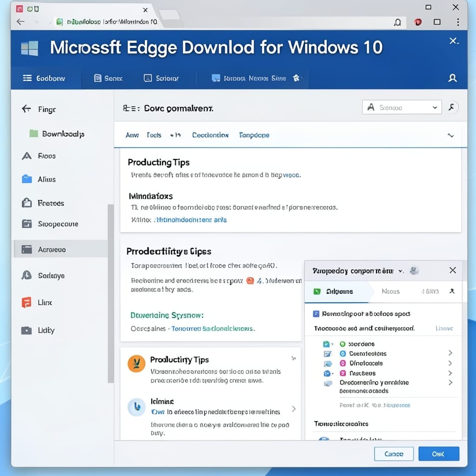Select the pink Fractbeos radio option
This screenshot has width=476, height=476.
pos(343,373)
